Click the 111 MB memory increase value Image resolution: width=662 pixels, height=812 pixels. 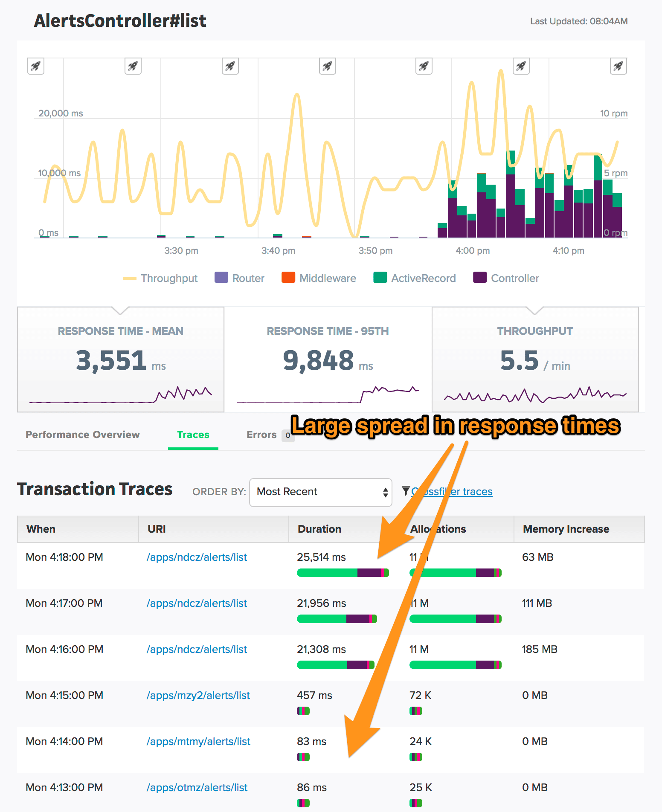(x=537, y=603)
